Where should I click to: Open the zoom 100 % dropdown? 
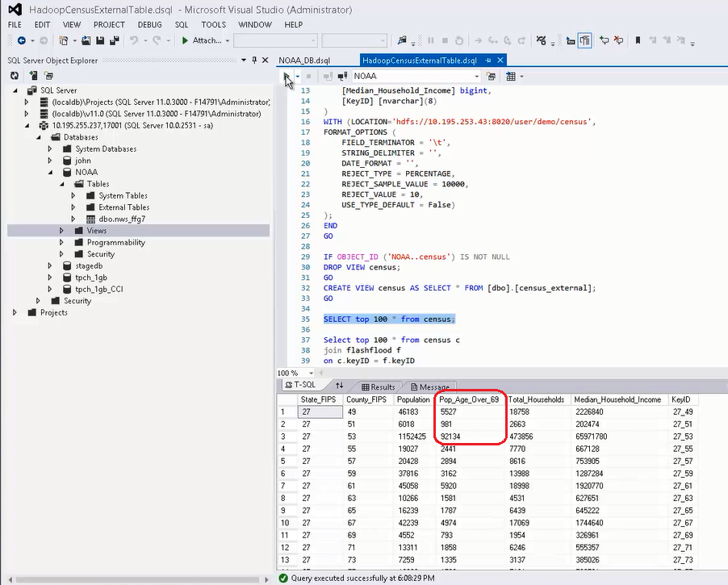coord(311,373)
